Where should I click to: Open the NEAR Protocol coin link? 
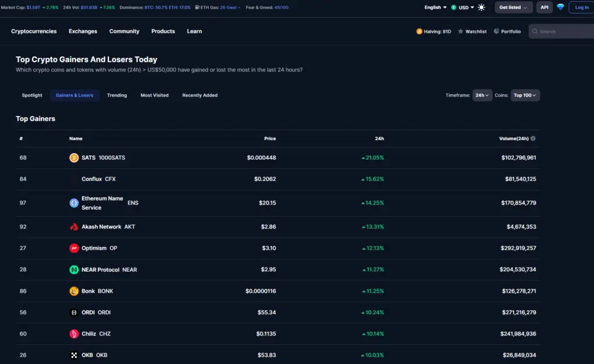109,270
